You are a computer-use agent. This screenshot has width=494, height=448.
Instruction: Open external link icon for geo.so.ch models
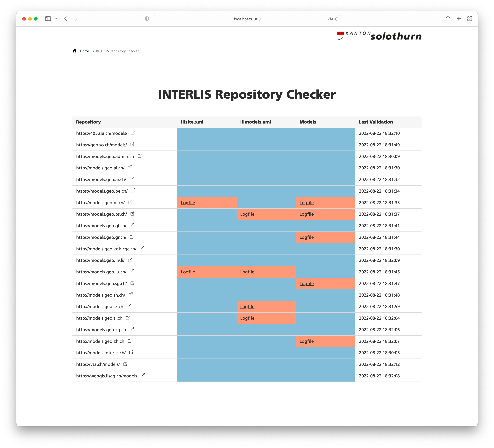point(132,144)
